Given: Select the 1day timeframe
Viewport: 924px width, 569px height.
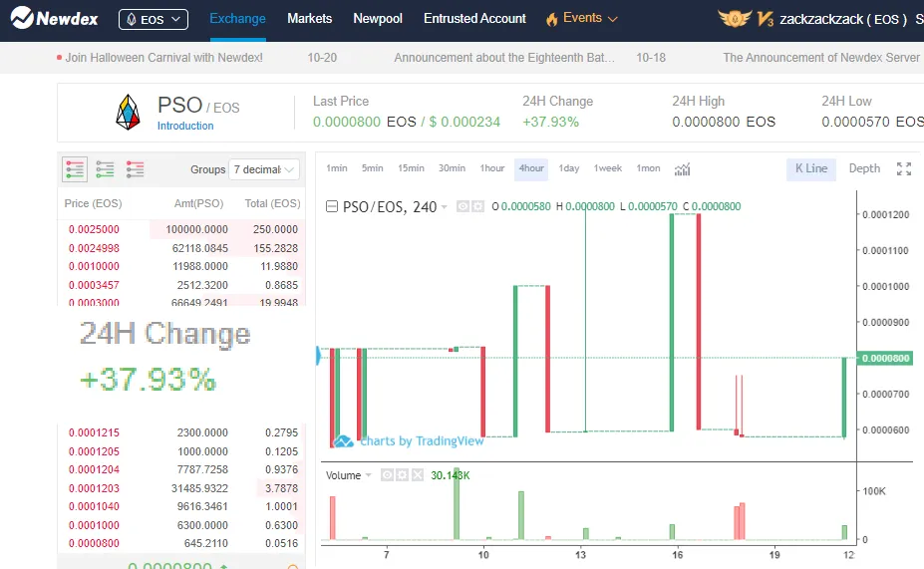Looking at the screenshot, I should tap(569, 168).
